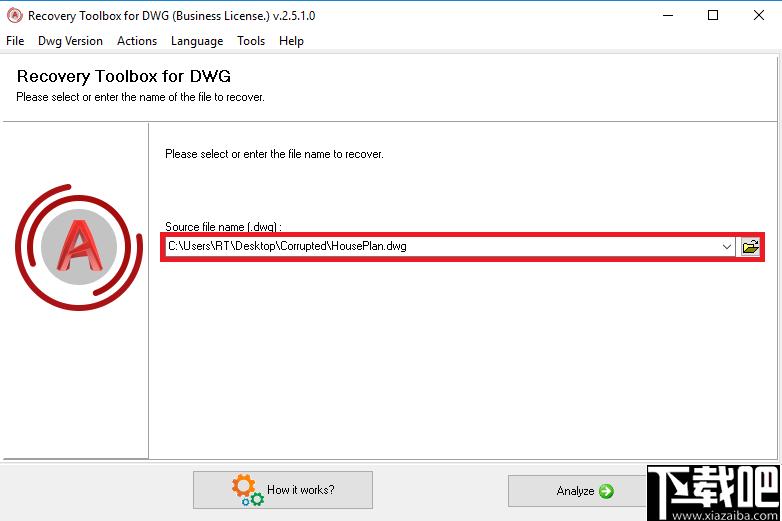
Task: Click the 'Source file name (.dwg) :' label
Action: click(223, 227)
